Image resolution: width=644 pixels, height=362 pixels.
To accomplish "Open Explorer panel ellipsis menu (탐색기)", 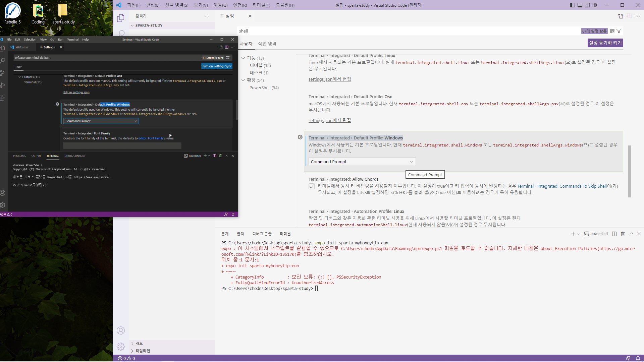I will (x=207, y=16).
